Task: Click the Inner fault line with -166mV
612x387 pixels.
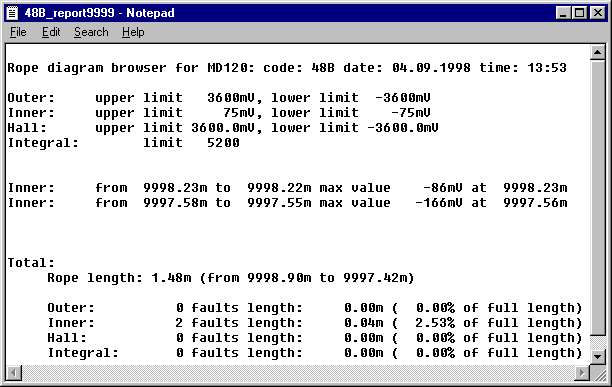Action: 288,203
